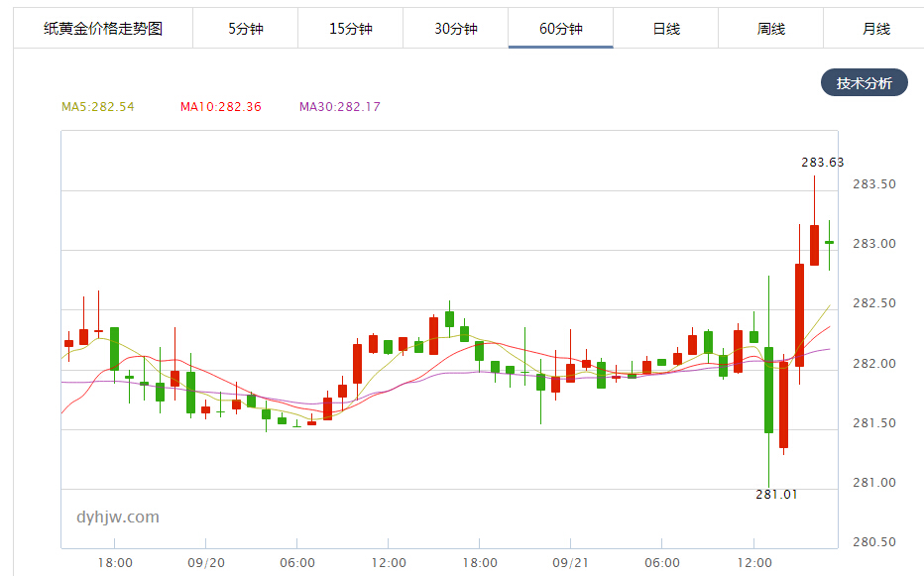Click the MA5:282.54 indicator label

(x=98, y=107)
